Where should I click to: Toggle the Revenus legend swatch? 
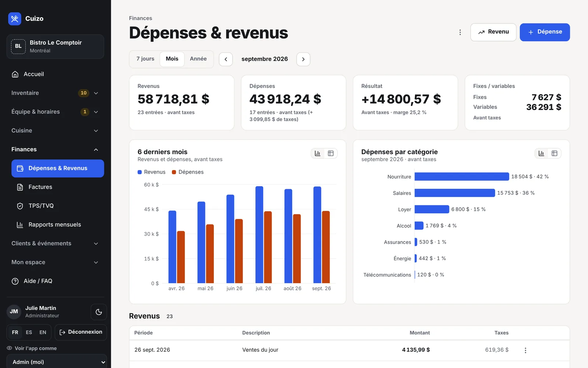click(140, 172)
